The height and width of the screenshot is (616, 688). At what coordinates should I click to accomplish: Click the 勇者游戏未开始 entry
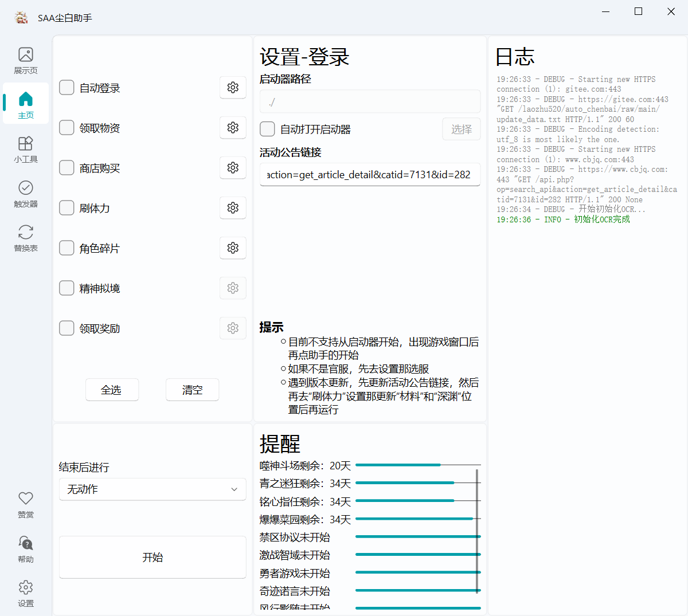(295, 574)
